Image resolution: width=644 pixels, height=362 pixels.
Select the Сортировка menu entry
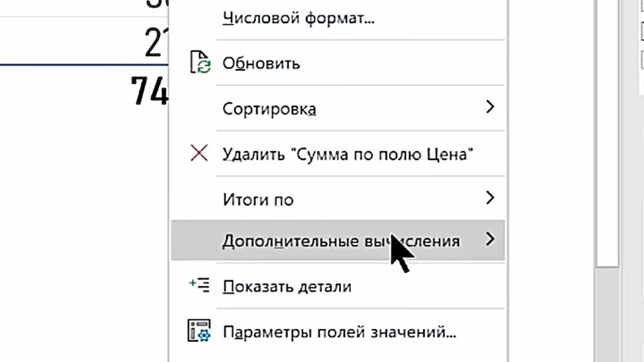[269, 109]
